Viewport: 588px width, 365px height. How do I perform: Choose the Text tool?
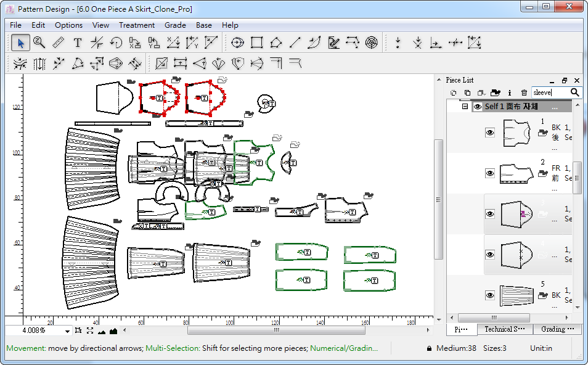point(78,43)
